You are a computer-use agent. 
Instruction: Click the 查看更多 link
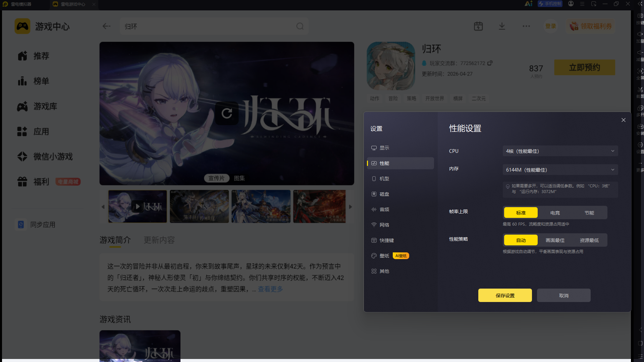[270, 289]
